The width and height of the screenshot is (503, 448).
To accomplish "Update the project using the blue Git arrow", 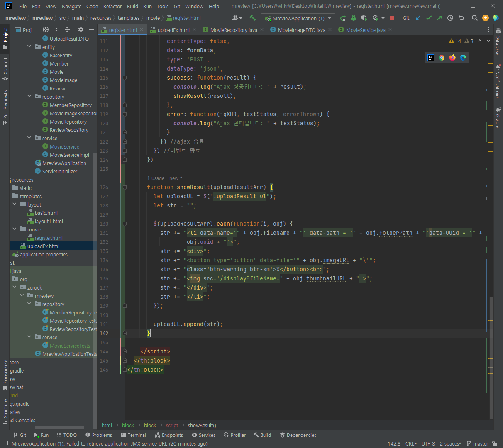I will pos(418,18).
